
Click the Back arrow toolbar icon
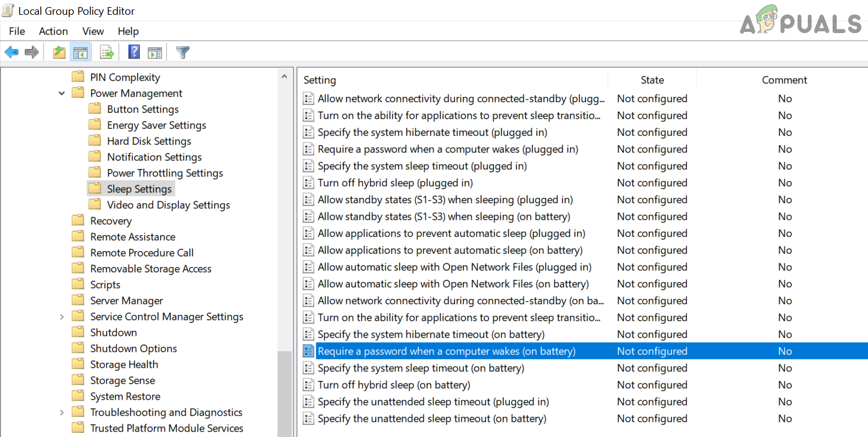click(11, 53)
